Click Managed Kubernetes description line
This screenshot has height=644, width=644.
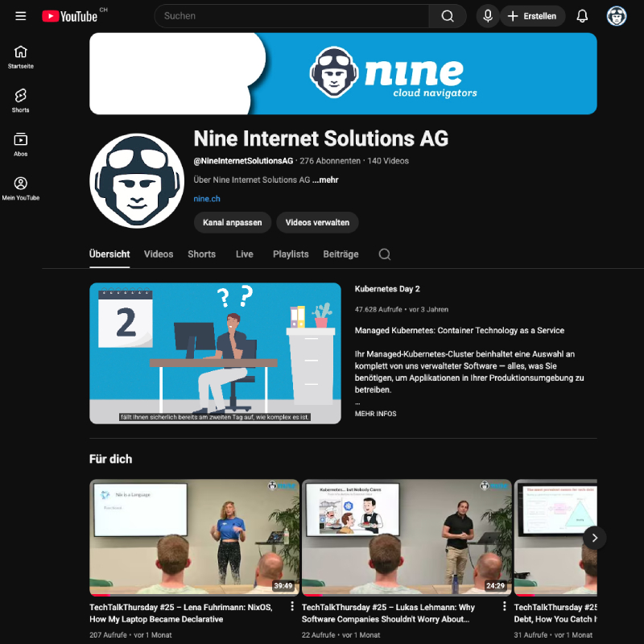click(x=459, y=330)
